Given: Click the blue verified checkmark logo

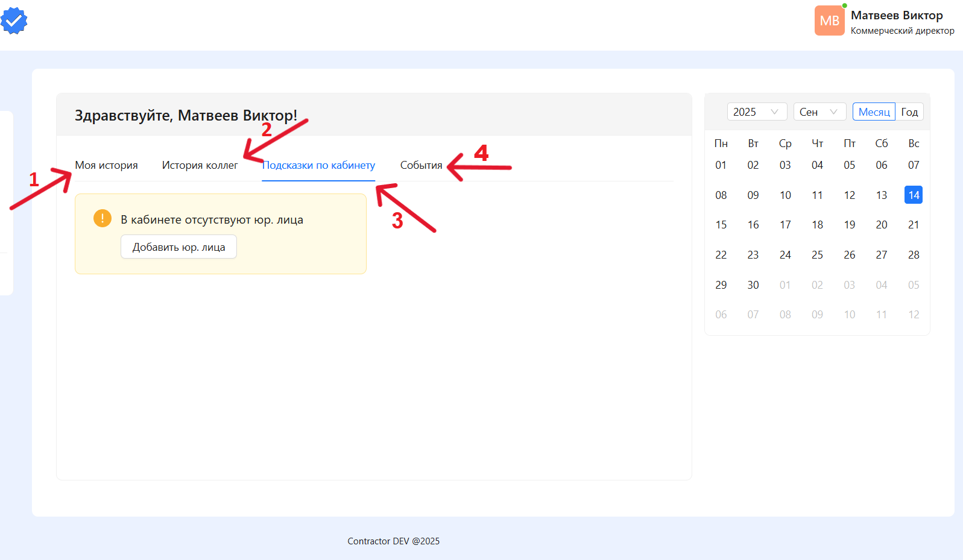Looking at the screenshot, I should coord(14,21).
